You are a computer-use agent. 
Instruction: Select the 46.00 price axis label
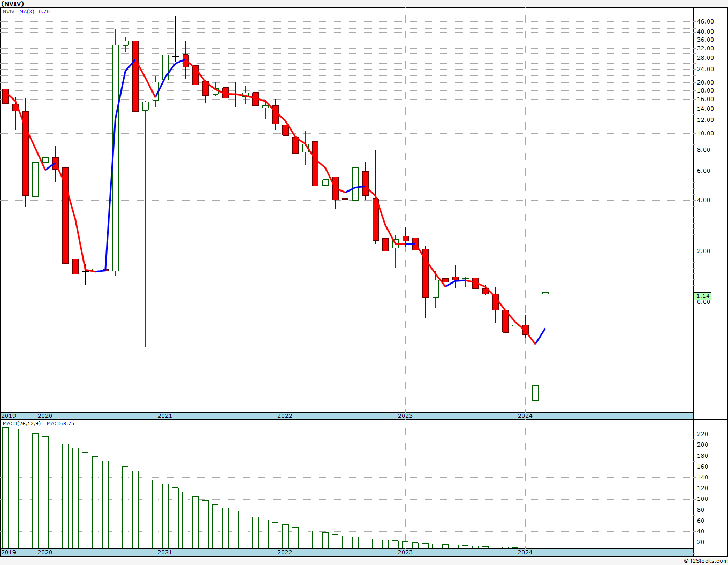[706, 21]
